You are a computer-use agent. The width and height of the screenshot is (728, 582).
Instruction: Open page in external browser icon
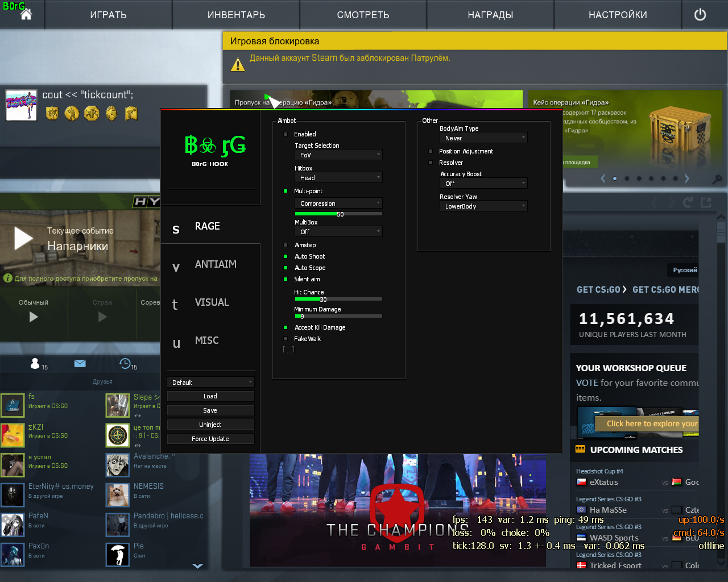(706, 202)
